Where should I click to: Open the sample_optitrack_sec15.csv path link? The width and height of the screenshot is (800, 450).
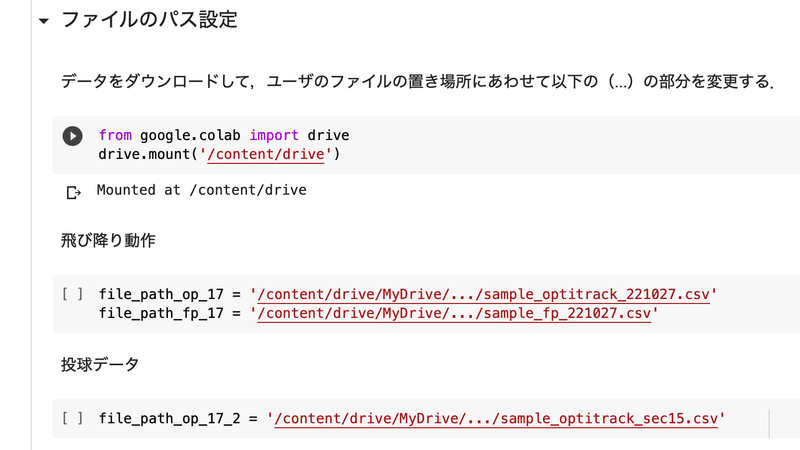coord(496,419)
